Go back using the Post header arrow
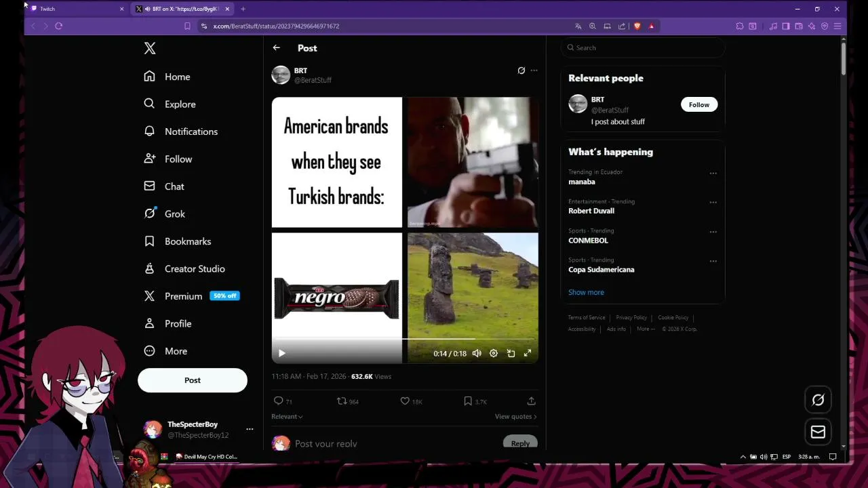Viewport: 868px width, 488px height. (x=276, y=48)
